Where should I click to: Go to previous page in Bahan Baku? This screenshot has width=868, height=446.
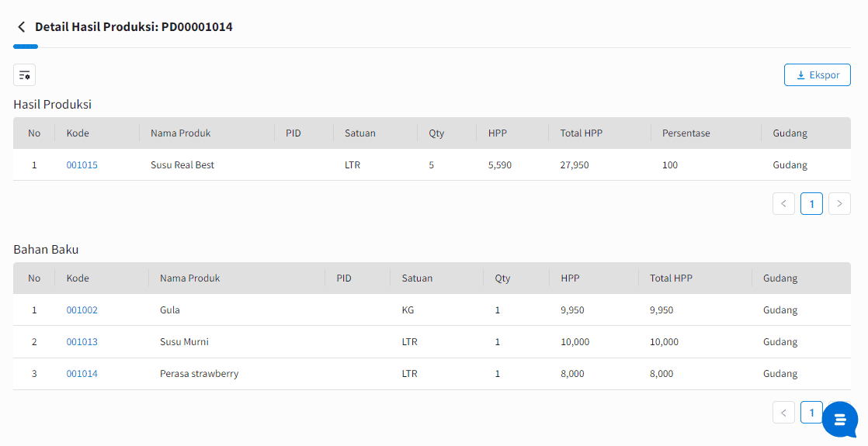(783, 412)
